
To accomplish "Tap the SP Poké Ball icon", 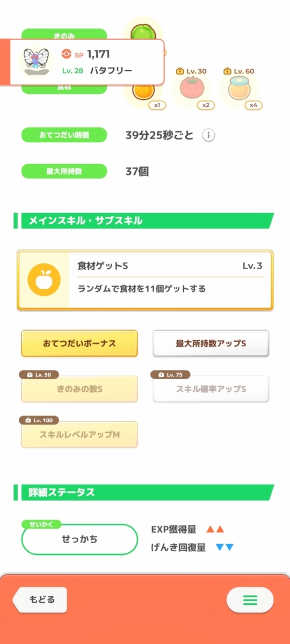I will click(67, 54).
